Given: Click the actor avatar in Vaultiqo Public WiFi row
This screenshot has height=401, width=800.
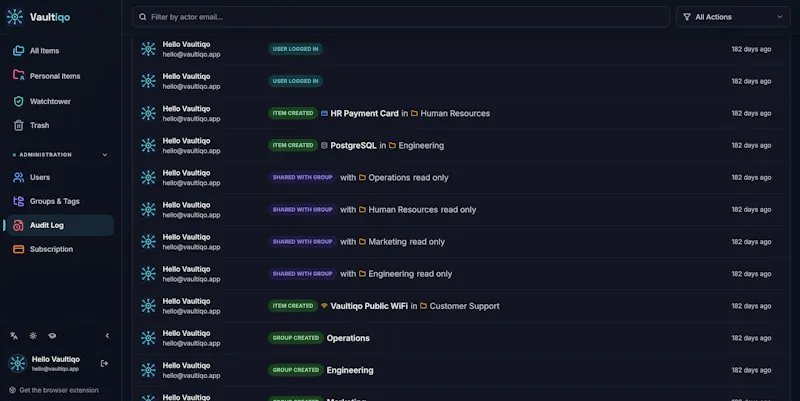Looking at the screenshot, I should click(148, 306).
